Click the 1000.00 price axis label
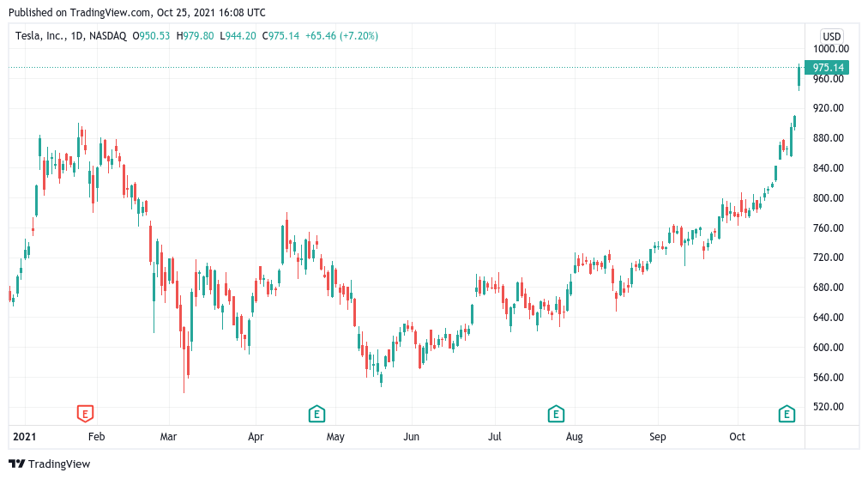Screen dimensions: 868x479 click(x=830, y=49)
